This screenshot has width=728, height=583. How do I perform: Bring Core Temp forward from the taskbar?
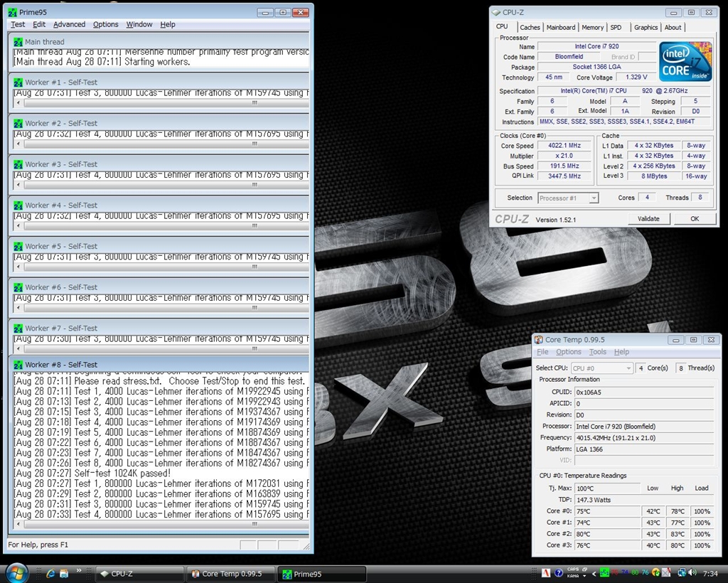[230, 573]
